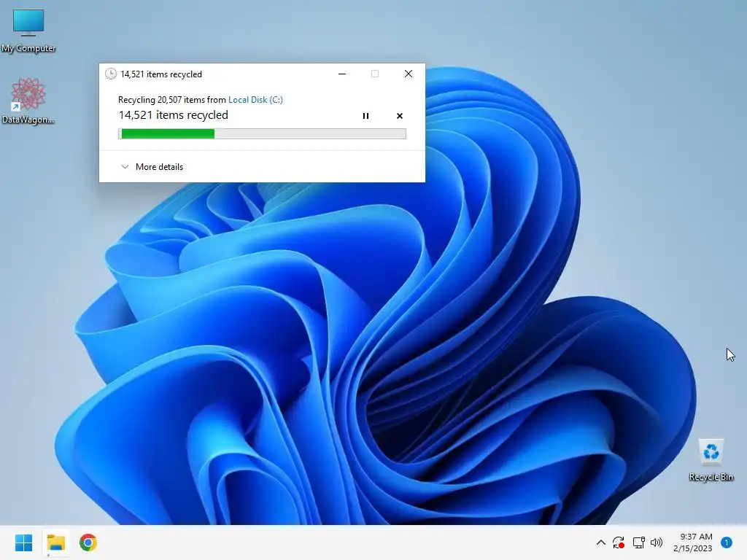Click the green recycling progress bar

262,134
